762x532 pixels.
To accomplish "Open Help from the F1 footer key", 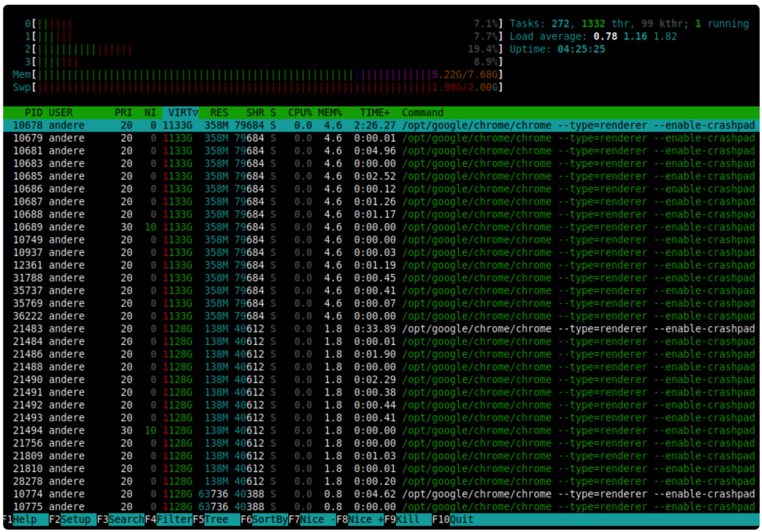I will click(x=24, y=519).
